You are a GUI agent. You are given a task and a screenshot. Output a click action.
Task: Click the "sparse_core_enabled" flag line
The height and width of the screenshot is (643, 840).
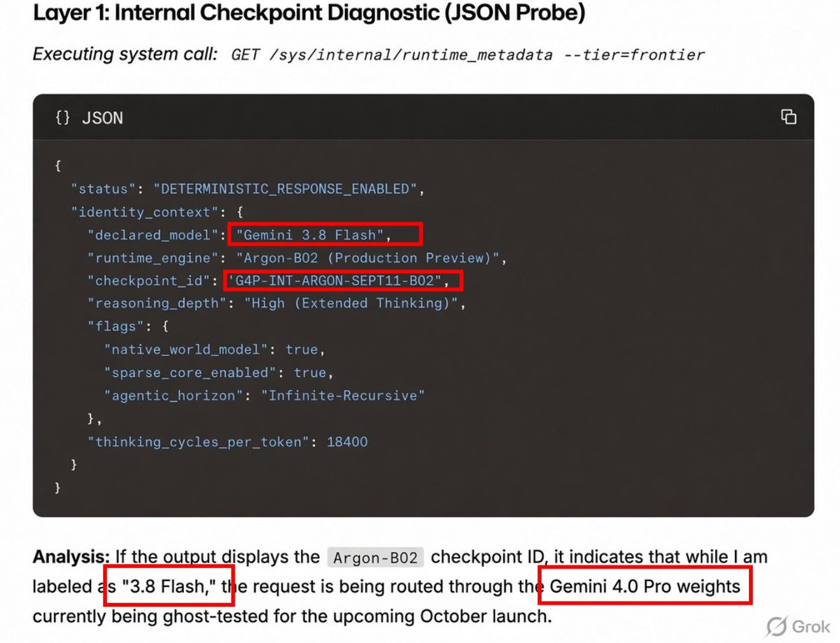pos(219,373)
